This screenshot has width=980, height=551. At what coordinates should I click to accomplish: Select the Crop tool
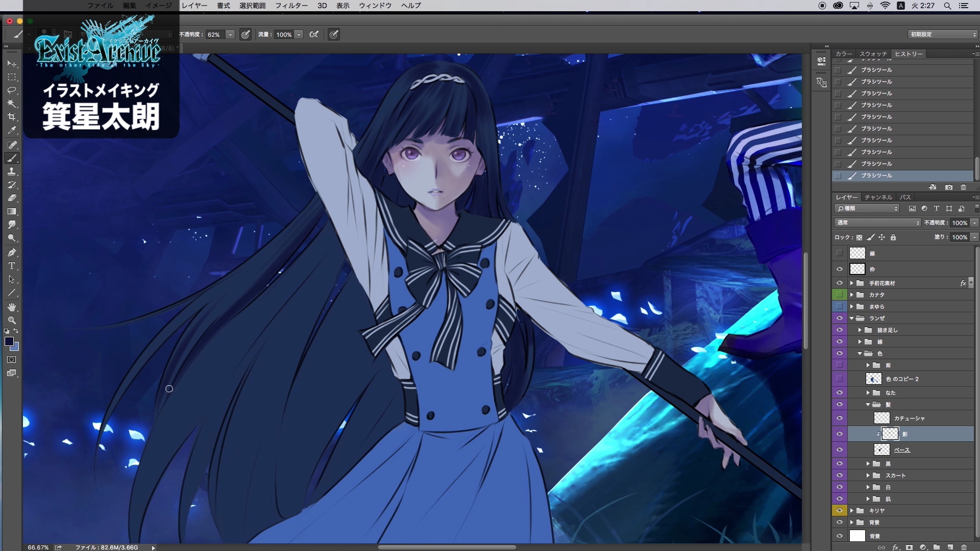pos(12,117)
